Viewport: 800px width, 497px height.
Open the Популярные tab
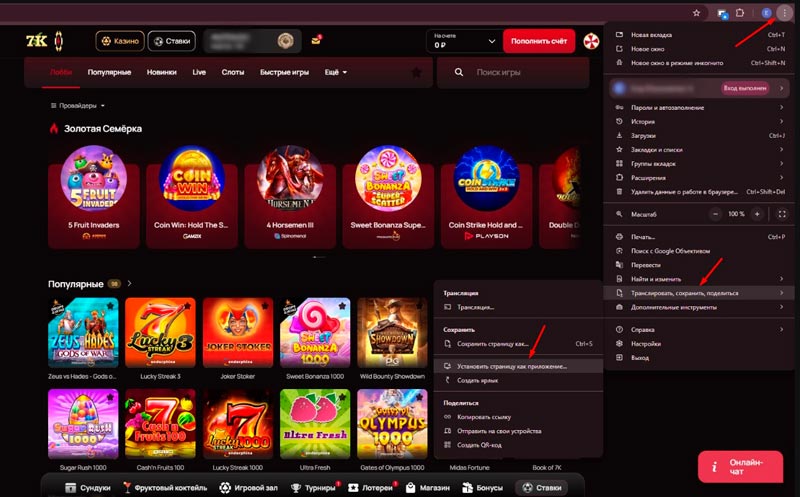[x=109, y=72]
